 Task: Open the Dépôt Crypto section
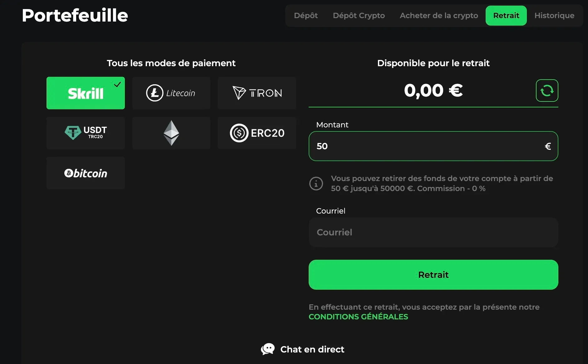pyautogui.click(x=359, y=15)
